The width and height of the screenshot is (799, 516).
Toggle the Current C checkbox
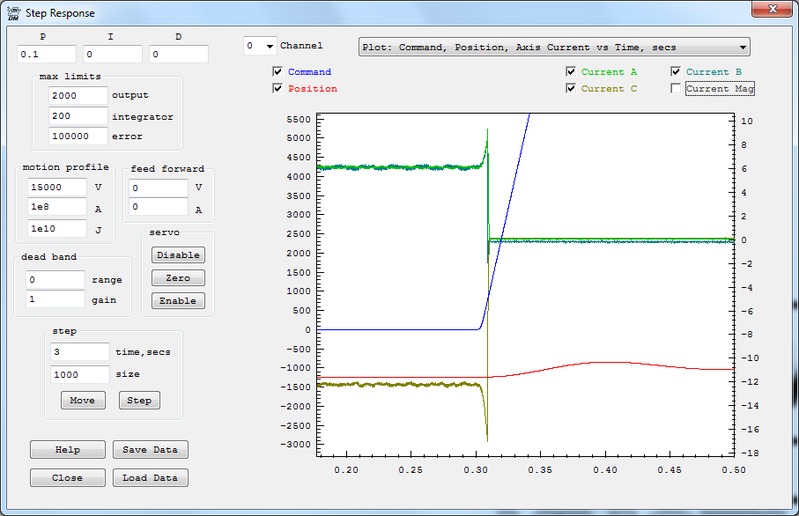[x=570, y=89]
